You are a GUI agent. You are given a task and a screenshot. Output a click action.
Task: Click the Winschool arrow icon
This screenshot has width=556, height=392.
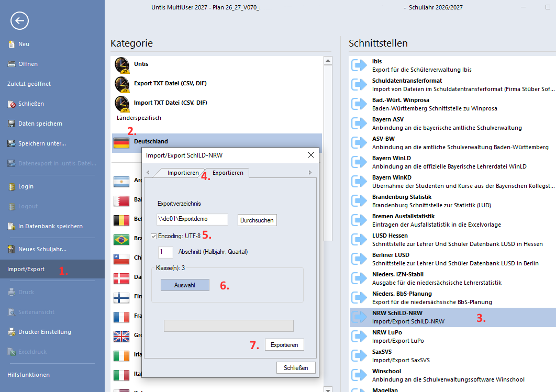click(x=359, y=375)
